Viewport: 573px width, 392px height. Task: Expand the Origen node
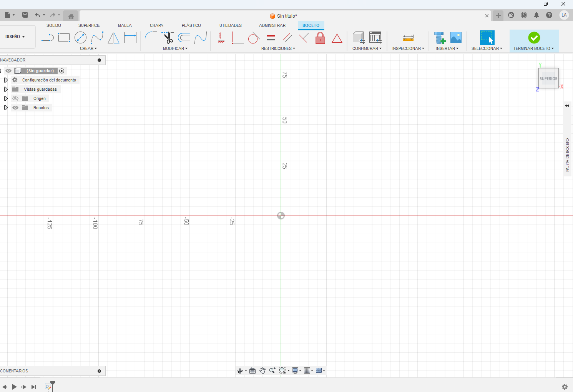click(x=6, y=98)
